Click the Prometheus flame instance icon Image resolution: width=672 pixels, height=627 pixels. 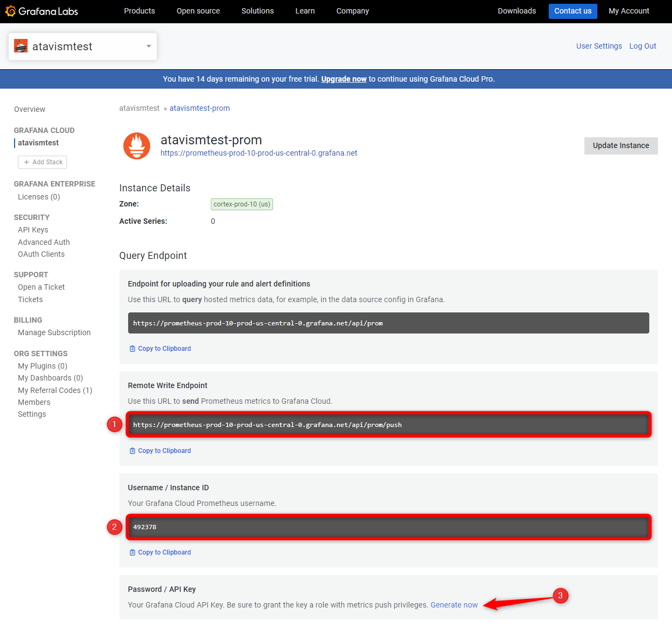(137, 146)
